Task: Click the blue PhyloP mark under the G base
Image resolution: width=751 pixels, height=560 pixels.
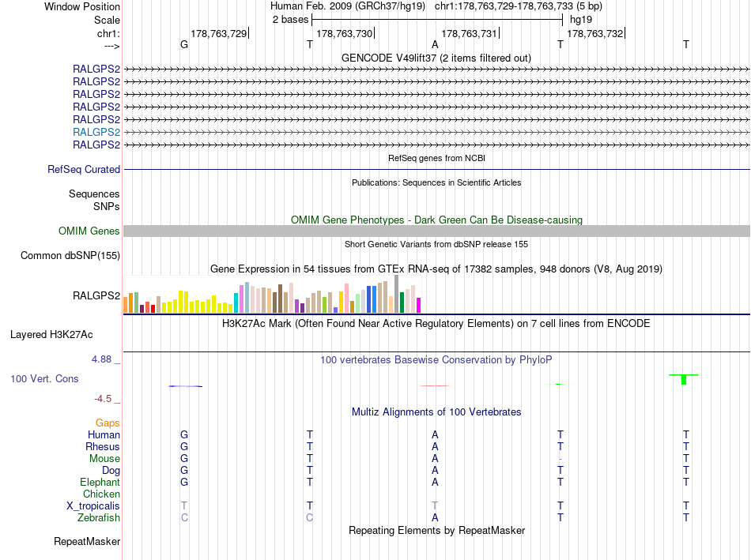Action: click(x=185, y=386)
